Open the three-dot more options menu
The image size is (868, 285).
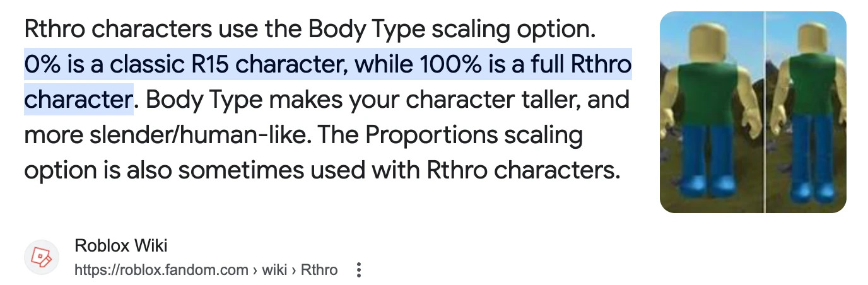pos(359,270)
